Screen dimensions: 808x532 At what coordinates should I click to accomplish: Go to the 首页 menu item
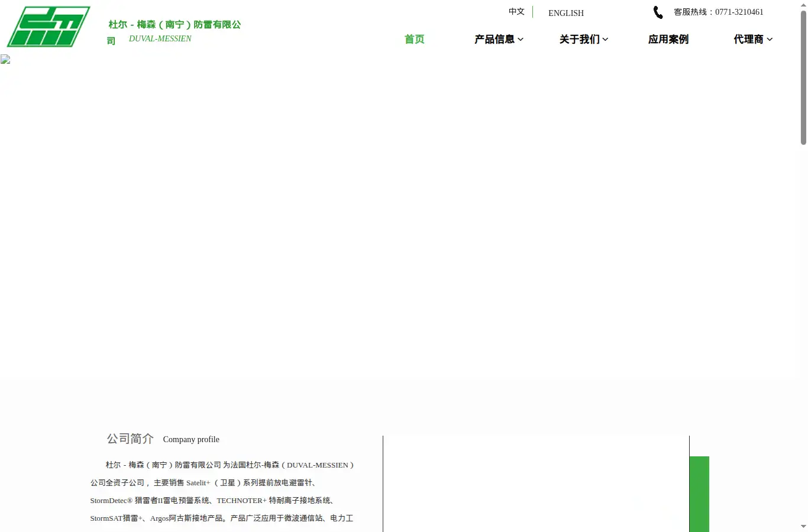(x=414, y=39)
